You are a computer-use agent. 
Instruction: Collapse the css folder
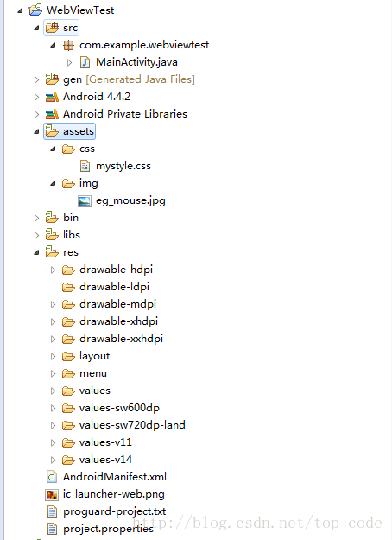pos(53,149)
